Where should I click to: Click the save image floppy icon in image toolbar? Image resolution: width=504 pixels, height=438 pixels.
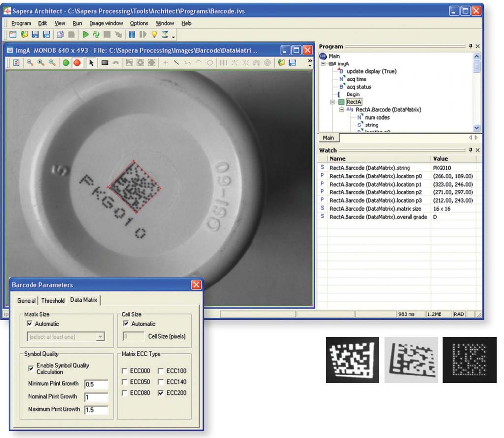coord(292,63)
